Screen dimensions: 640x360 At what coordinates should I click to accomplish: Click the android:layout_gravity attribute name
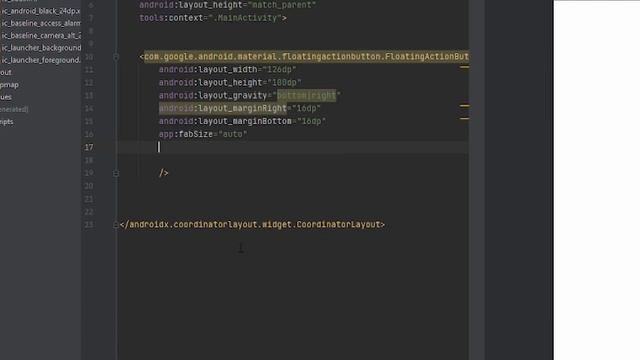213,96
